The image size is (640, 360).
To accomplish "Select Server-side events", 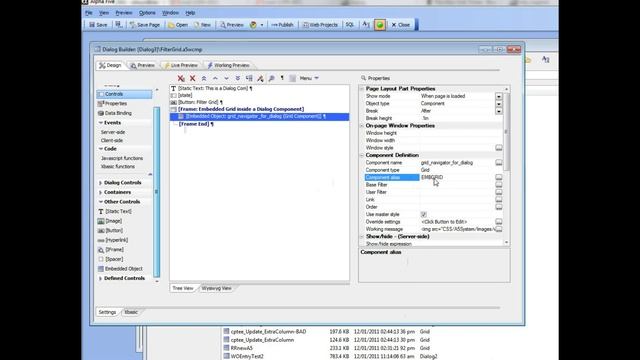I will point(113,132).
